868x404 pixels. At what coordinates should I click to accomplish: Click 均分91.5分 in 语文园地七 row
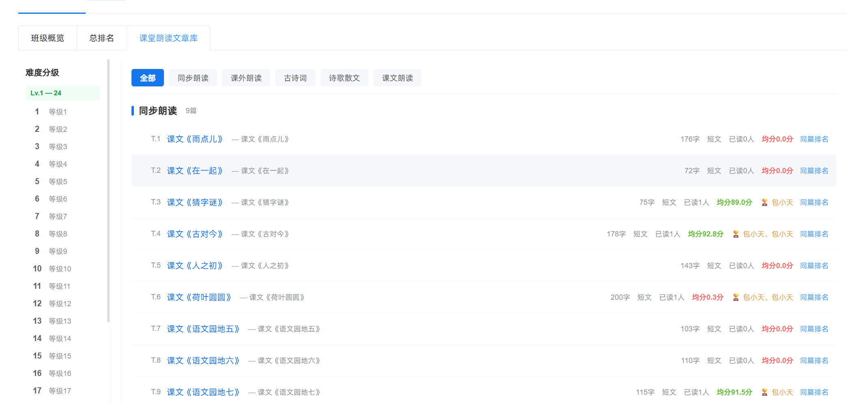(734, 392)
